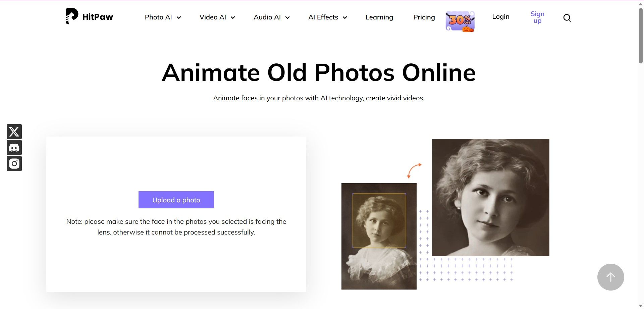Open the Instagram social icon
The width and height of the screenshot is (644, 309).
[x=14, y=164]
